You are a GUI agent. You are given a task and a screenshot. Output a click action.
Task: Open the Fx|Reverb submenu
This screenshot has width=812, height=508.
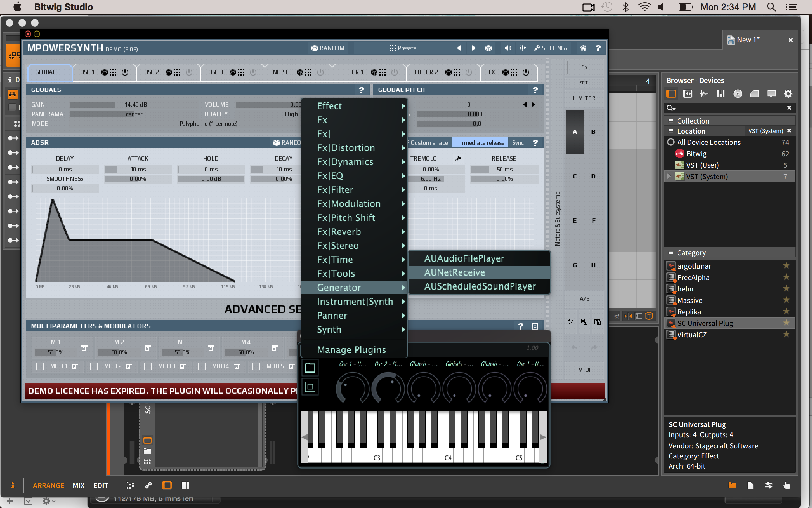pos(354,232)
